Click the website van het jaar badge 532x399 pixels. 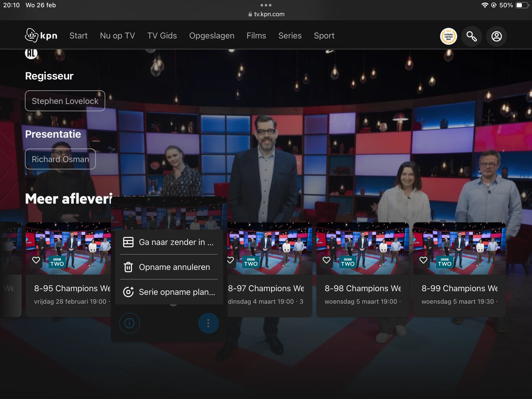coord(448,36)
